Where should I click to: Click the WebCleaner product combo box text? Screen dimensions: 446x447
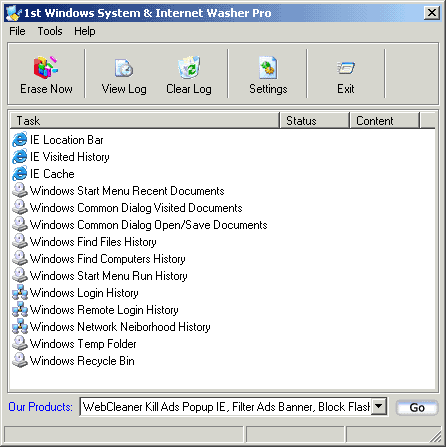click(226, 406)
